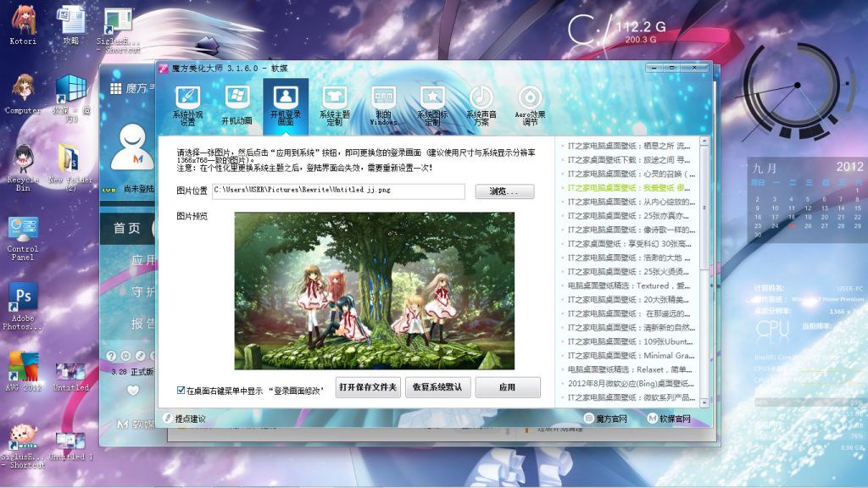Click the 图片位置 file path field
Image resolution: width=868 pixels, height=488 pixels.
338,191
